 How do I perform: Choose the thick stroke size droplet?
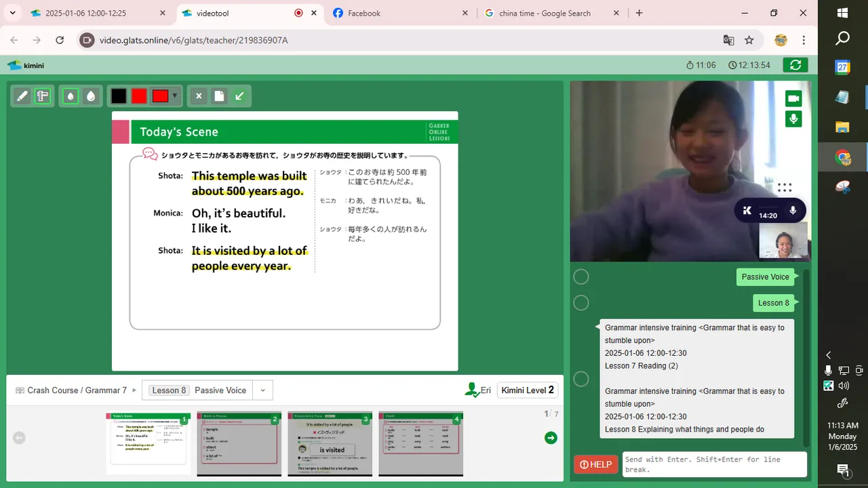click(x=91, y=96)
